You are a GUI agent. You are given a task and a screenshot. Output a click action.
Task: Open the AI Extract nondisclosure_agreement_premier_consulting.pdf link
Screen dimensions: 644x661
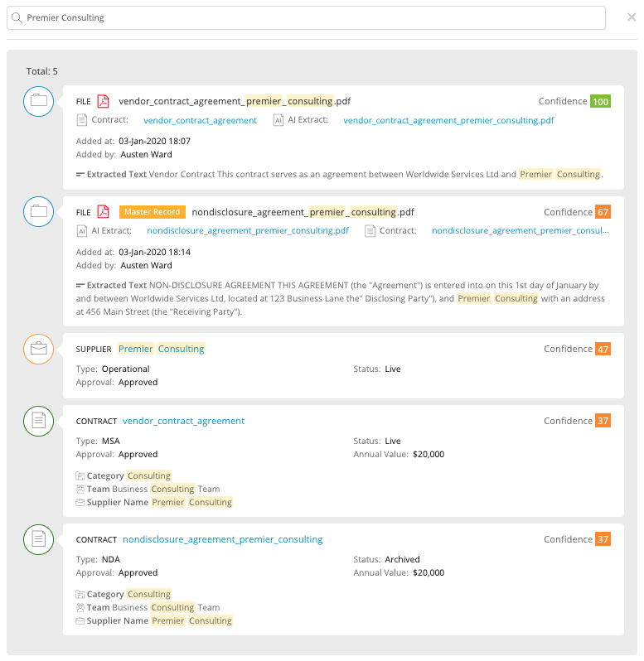tap(247, 231)
